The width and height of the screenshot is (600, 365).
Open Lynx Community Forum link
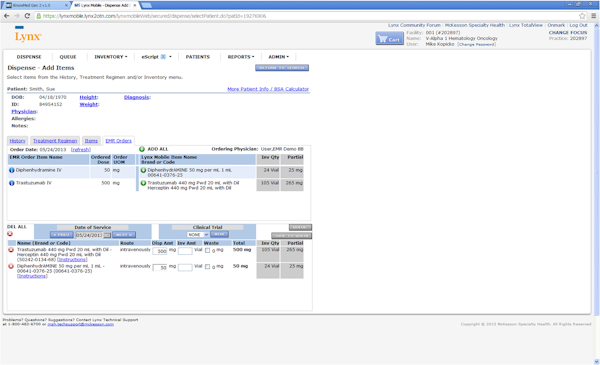point(414,25)
